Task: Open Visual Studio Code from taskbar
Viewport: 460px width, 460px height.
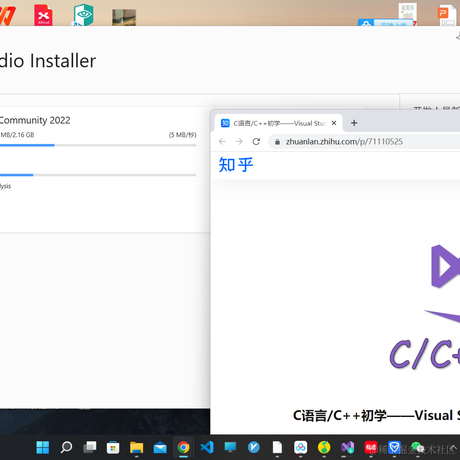Action: 207,447
